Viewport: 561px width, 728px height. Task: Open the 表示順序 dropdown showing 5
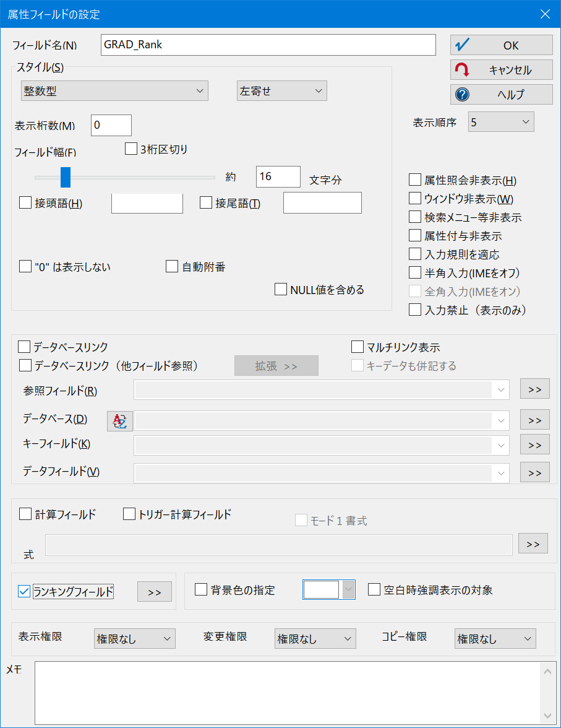(x=501, y=121)
